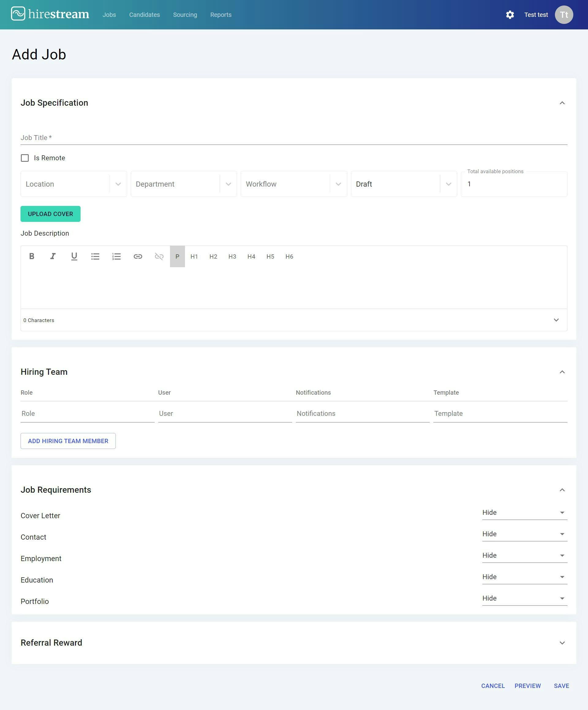
Task: Click the insert link icon
Action: 138,256
